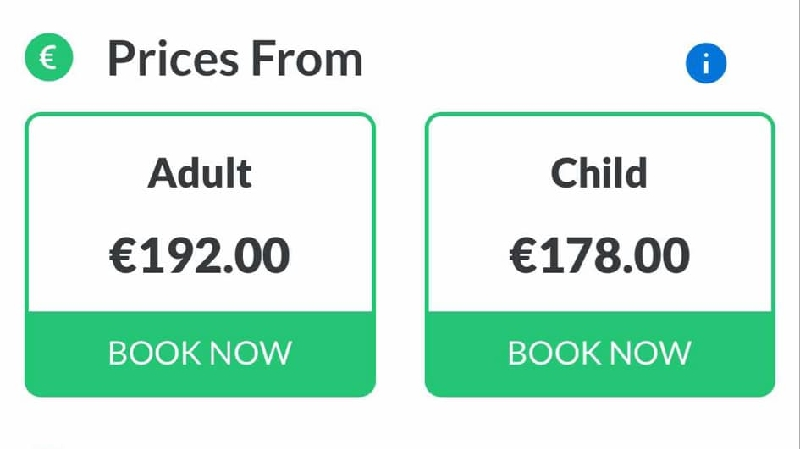Choose BOOK NOW under €178.00

(600, 353)
